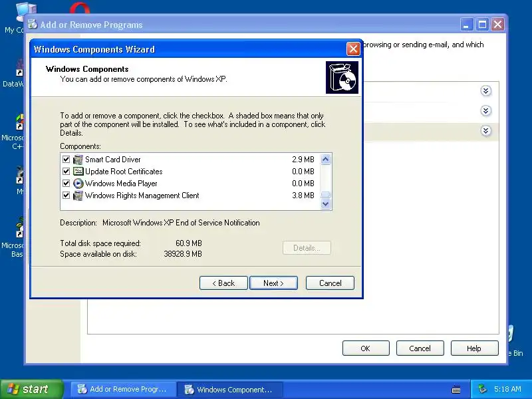Click the wizard box and CD icon
The image size is (532, 399).
[x=342, y=77]
